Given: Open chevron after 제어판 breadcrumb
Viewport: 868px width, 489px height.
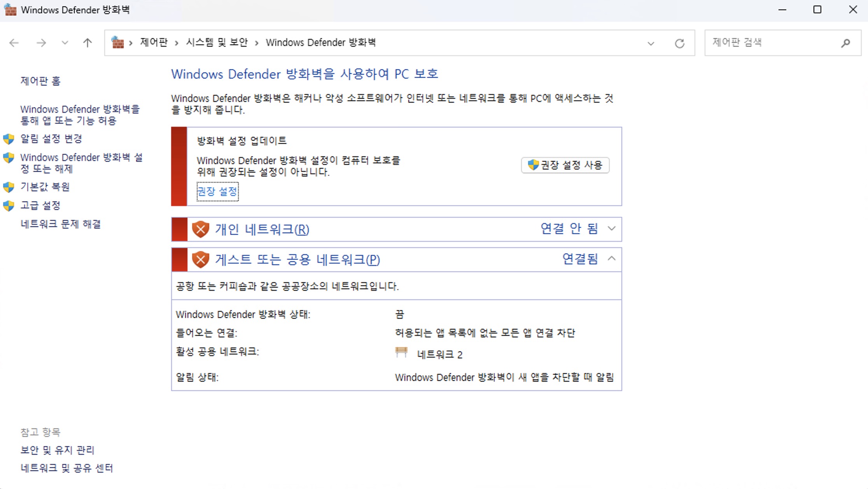Looking at the screenshot, I should pyautogui.click(x=177, y=43).
